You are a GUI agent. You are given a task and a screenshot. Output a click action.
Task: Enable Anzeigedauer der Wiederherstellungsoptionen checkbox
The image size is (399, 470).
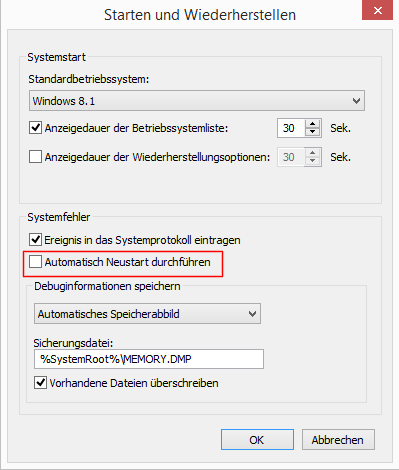point(35,157)
